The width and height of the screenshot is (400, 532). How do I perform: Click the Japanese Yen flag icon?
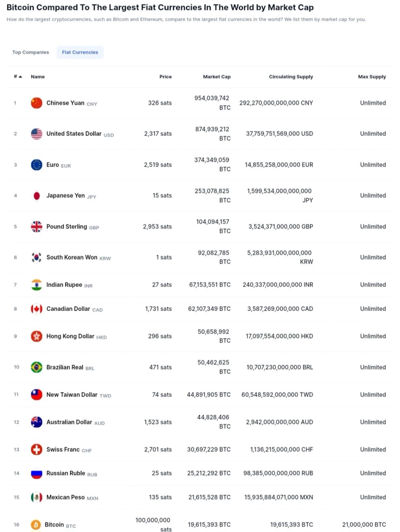pyautogui.click(x=36, y=196)
